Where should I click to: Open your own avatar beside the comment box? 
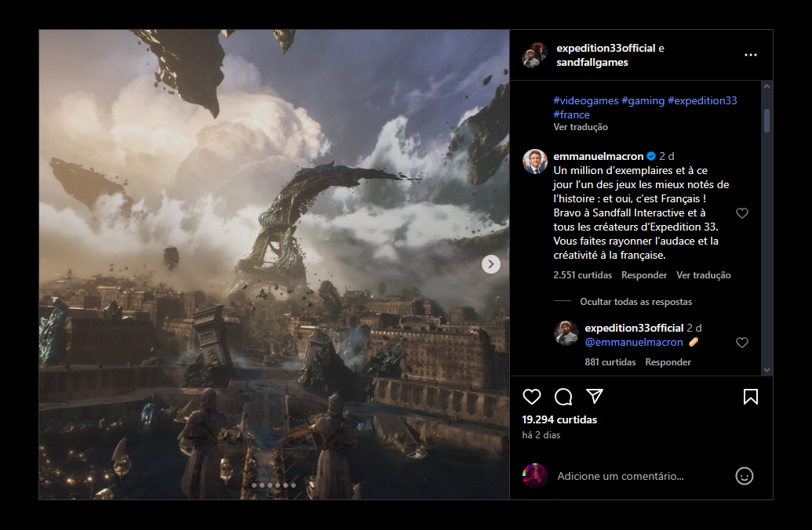click(535, 476)
